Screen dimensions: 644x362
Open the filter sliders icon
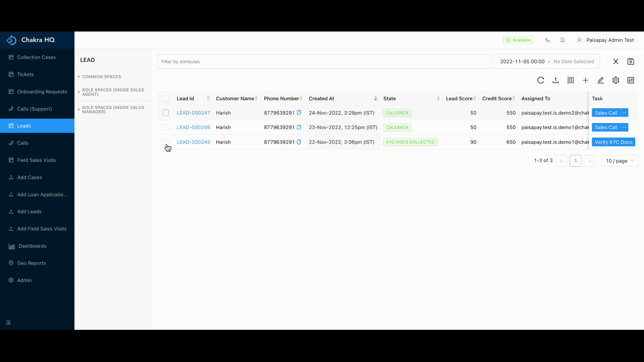click(x=631, y=80)
